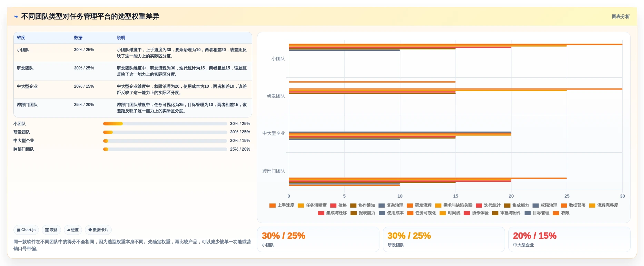Click the blue icon beside the title
The width and height of the screenshot is (644, 266).
[16, 17]
